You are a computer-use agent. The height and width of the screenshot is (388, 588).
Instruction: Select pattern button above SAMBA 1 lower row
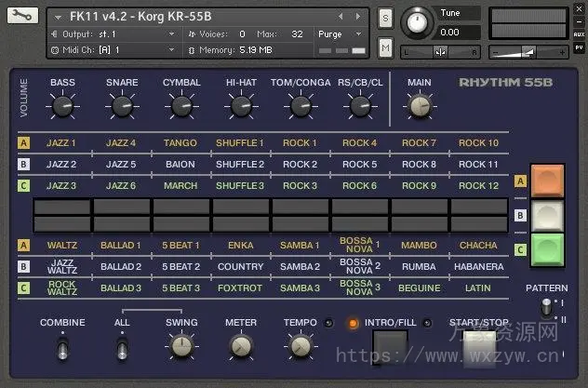point(301,224)
